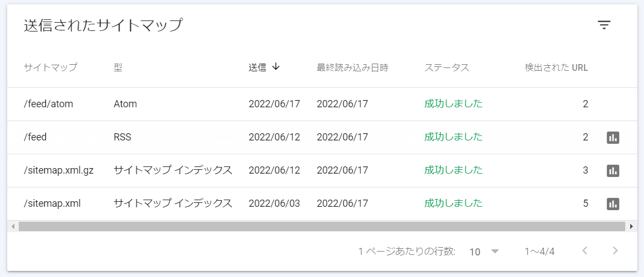Click the sort arrow beside 送信
The image size is (644, 277).
point(276,67)
